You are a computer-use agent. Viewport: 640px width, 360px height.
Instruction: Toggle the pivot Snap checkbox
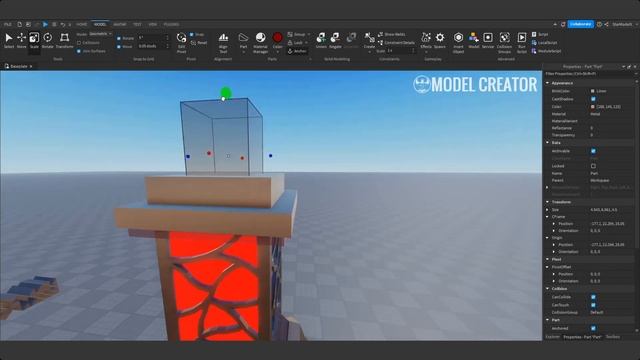[192, 35]
